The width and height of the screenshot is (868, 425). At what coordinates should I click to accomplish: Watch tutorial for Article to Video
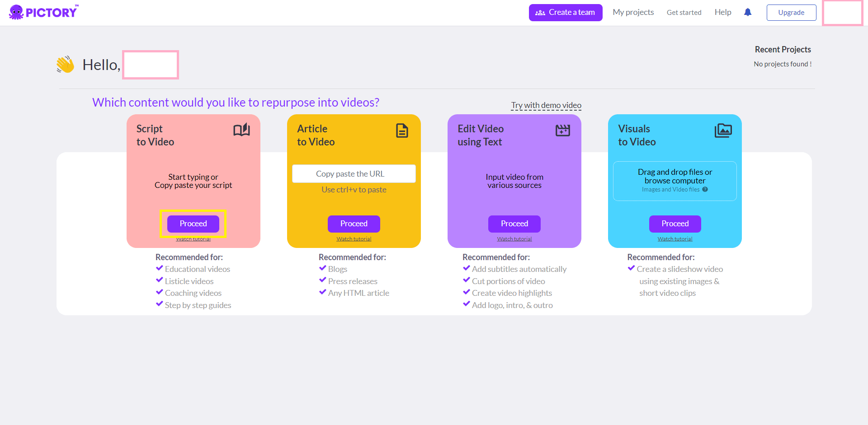point(354,239)
